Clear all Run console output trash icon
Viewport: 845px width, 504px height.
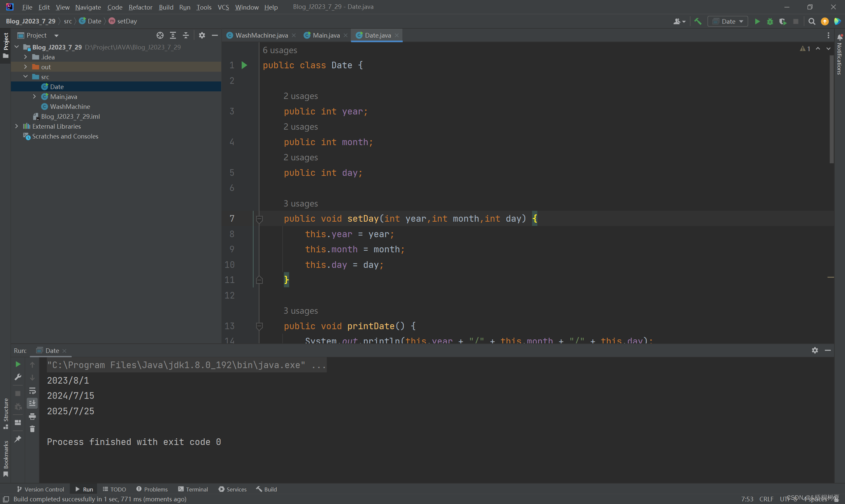click(32, 429)
